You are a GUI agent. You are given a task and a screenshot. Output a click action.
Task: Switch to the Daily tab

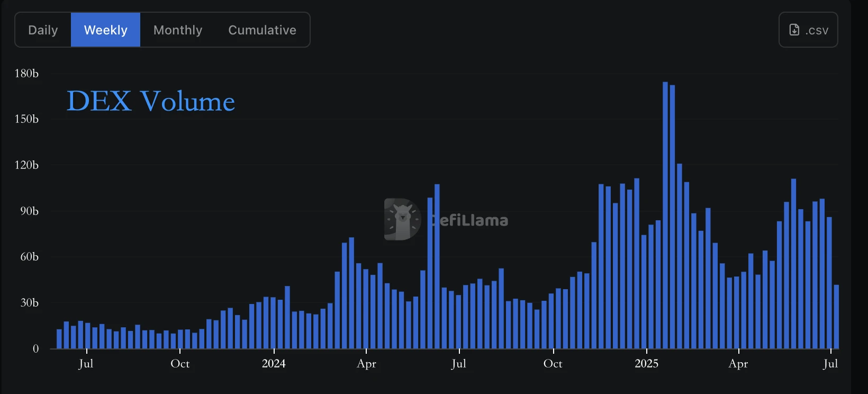pos(43,30)
